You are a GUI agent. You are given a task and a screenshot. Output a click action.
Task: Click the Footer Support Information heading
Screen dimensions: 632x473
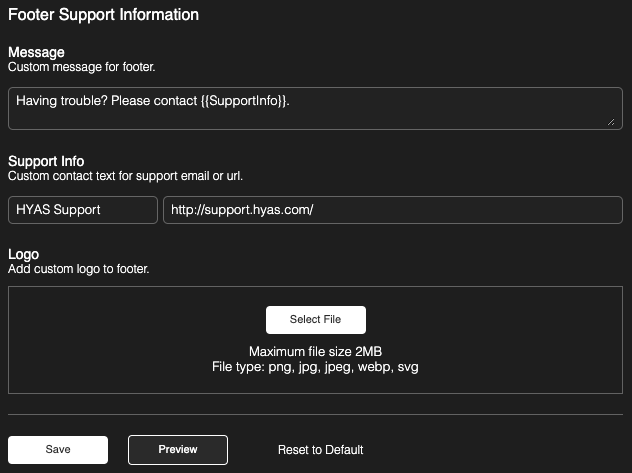[103, 15]
